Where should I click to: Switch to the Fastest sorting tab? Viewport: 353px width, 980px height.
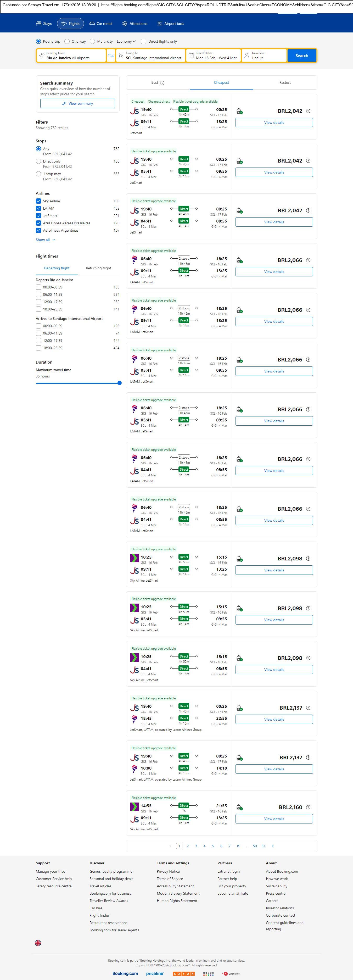[x=285, y=82]
